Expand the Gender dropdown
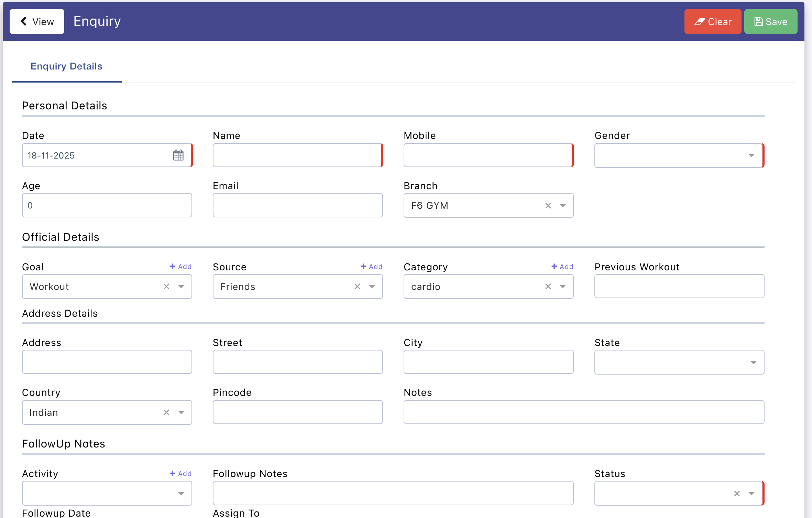Viewport: 812px width, 518px height. [751, 155]
